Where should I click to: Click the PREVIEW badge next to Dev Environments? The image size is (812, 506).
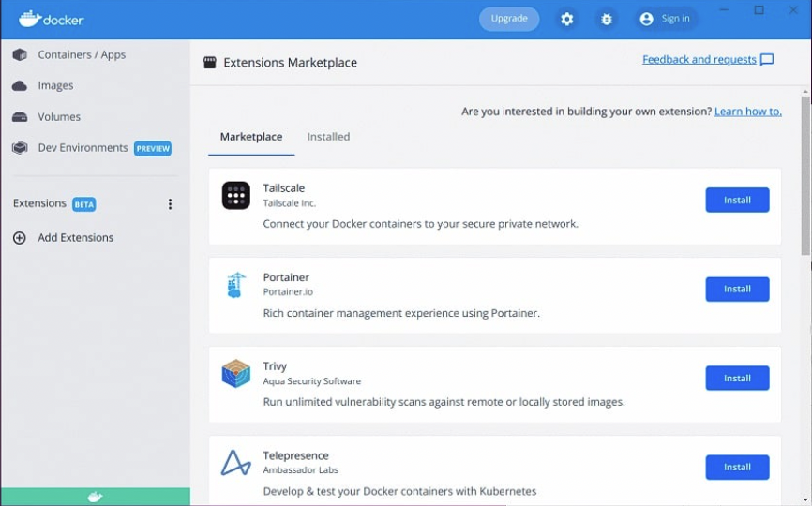click(x=153, y=148)
